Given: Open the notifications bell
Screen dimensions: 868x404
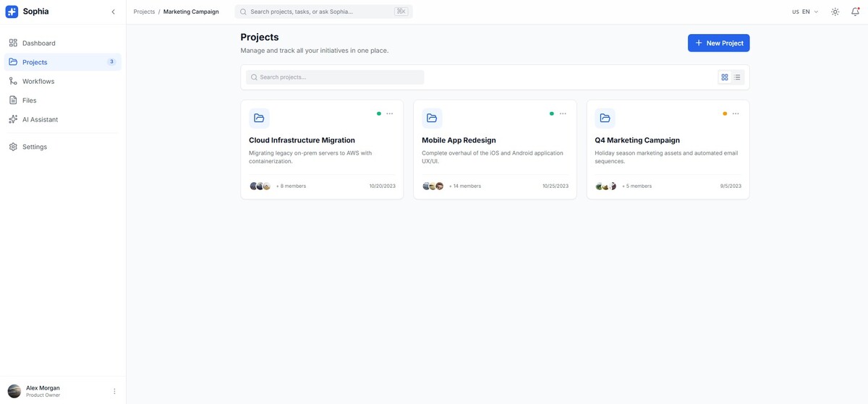Looking at the screenshot, I should pos(855,12).
